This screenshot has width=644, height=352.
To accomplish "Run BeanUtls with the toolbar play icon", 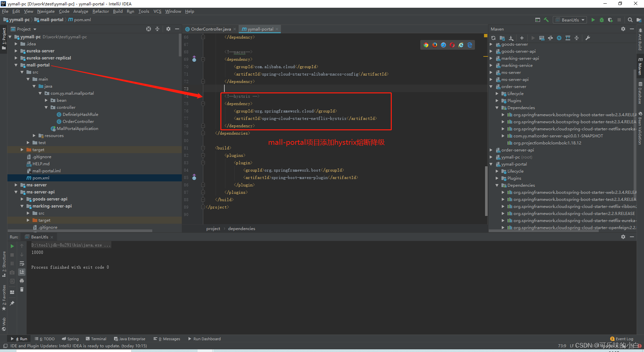I will pos(593,20).
